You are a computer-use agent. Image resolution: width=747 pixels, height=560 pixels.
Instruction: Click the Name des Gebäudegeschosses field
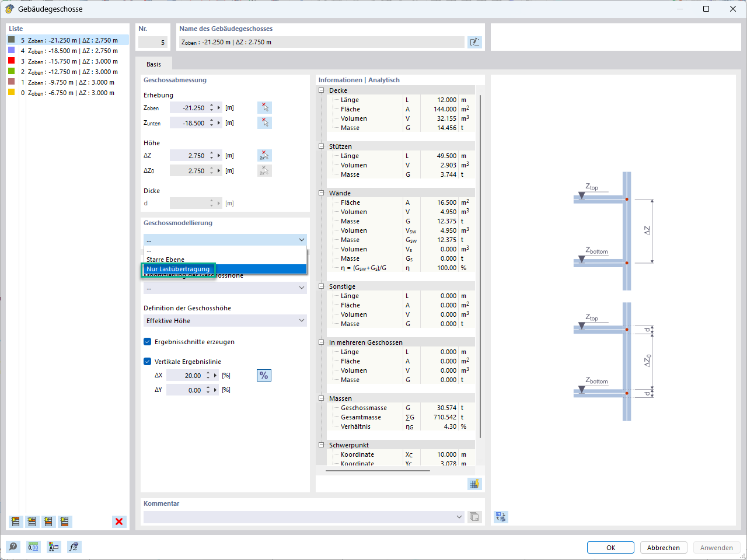322,42
